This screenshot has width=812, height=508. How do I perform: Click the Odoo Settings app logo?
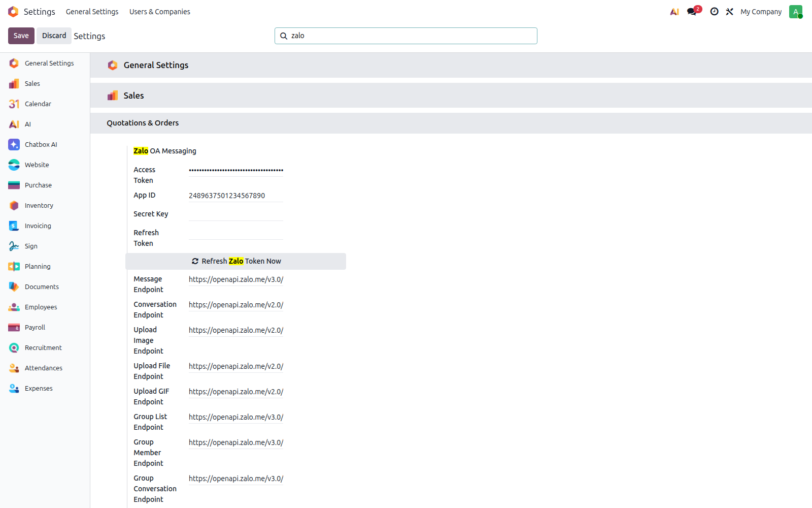pos(13,12)
